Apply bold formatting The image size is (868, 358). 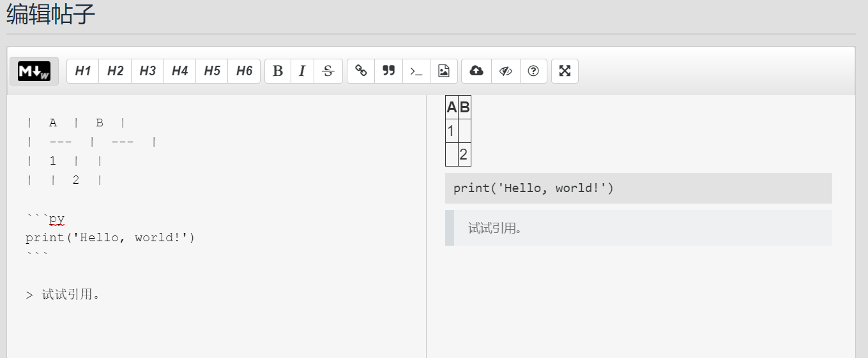click(x=278, y=71)
